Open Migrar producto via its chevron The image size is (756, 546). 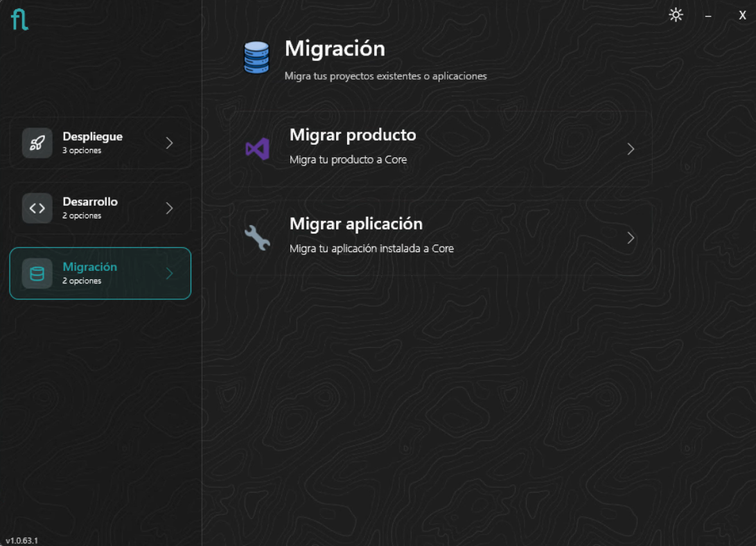(x=631, y=149)
